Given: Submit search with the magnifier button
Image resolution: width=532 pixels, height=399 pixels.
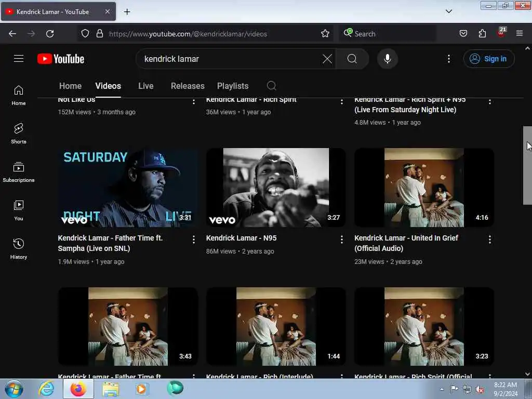Looking at the screenshot, I should click(x=352, y=59).
